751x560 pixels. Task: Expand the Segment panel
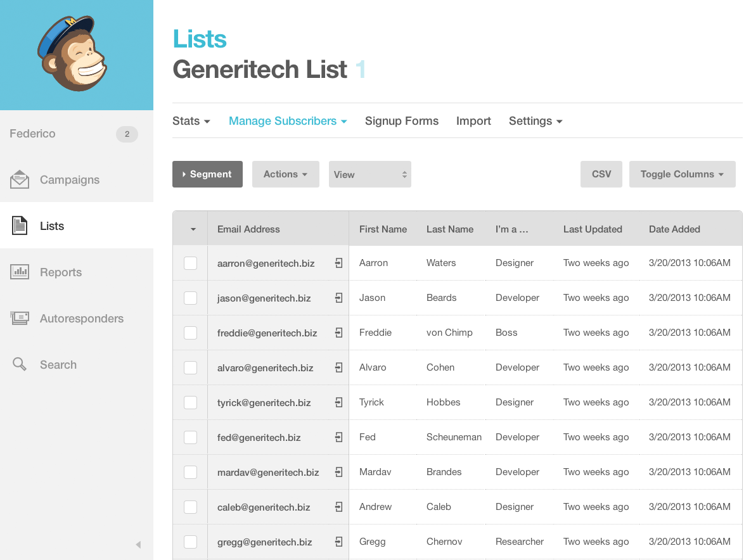point(207,174)
